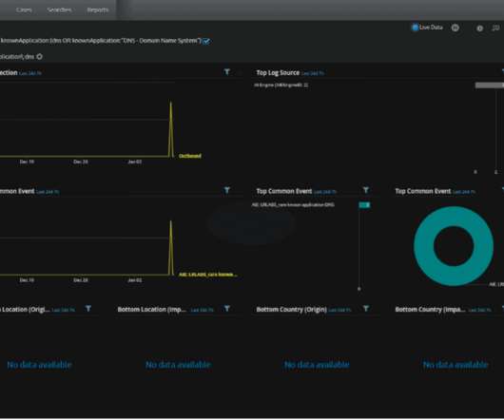Screen dimensions: 504x420
Task: Open time range link on Bottom Location (Imp...) widget
Action: 203,310
